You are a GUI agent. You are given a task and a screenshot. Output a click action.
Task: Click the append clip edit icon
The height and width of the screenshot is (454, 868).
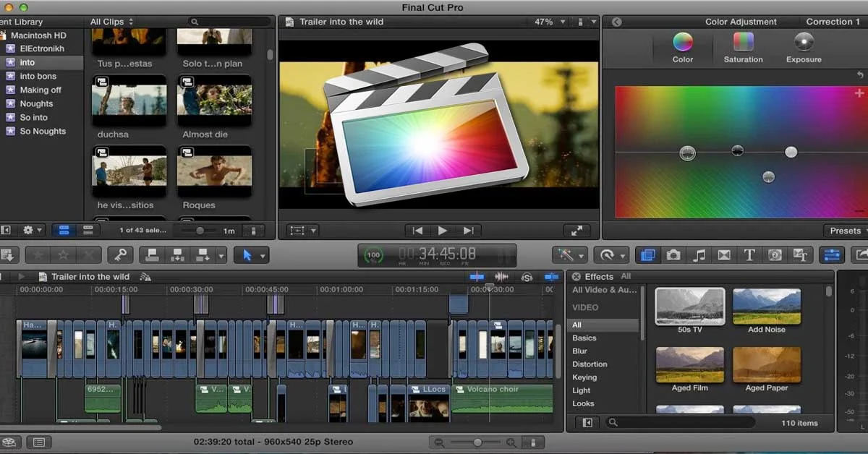pos(203,254)
